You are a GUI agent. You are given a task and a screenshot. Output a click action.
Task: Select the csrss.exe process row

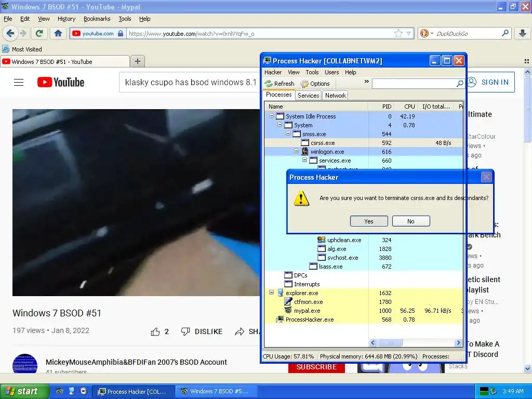[x=363, y=143]
